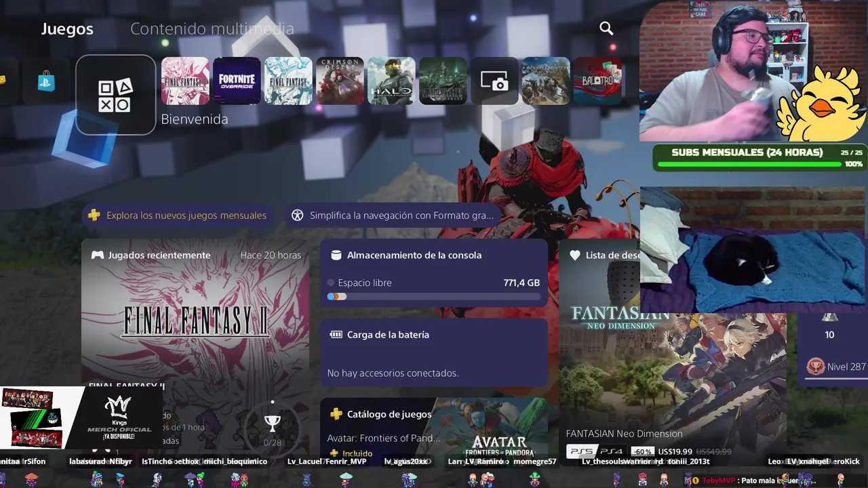Click the search magnifier icon
Screen dimensions: 868x488
pyautogui.click(x=606, y=28)
